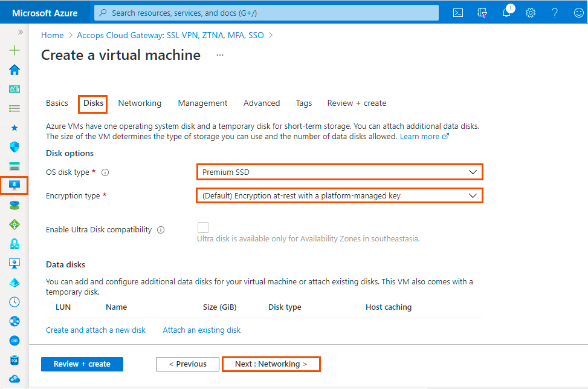Open the Notifications bell icon
This screenshot has width=588, height=389.
[506, 12]
